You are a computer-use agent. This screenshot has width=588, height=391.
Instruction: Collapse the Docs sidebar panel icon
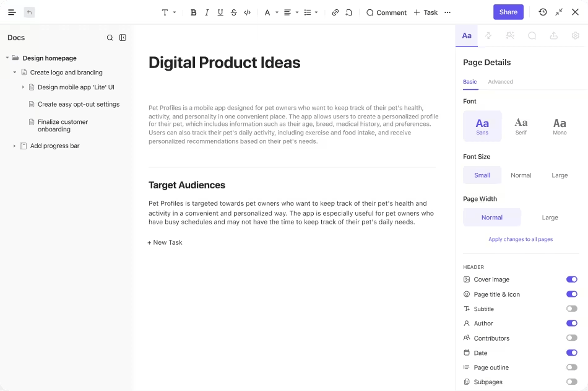123,38
